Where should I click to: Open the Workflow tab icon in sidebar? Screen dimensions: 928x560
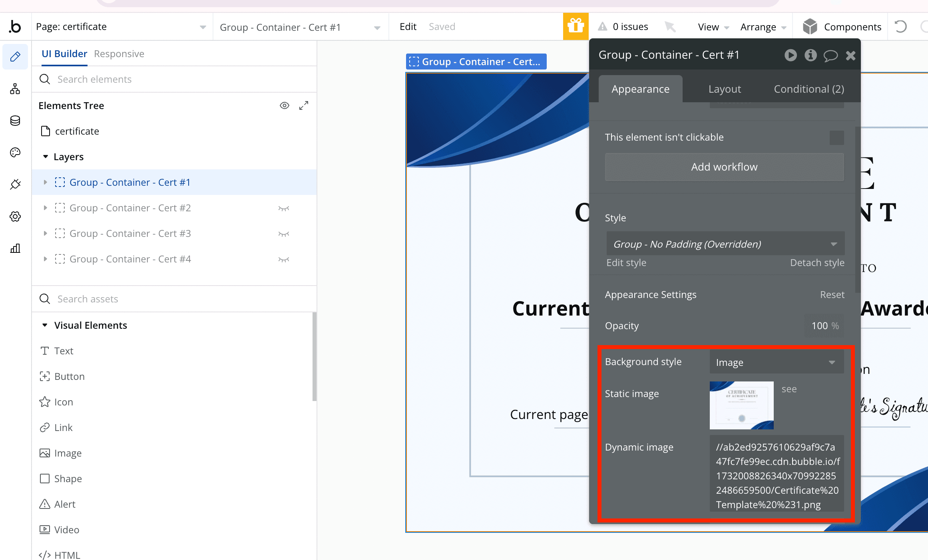tap(15, 89)
